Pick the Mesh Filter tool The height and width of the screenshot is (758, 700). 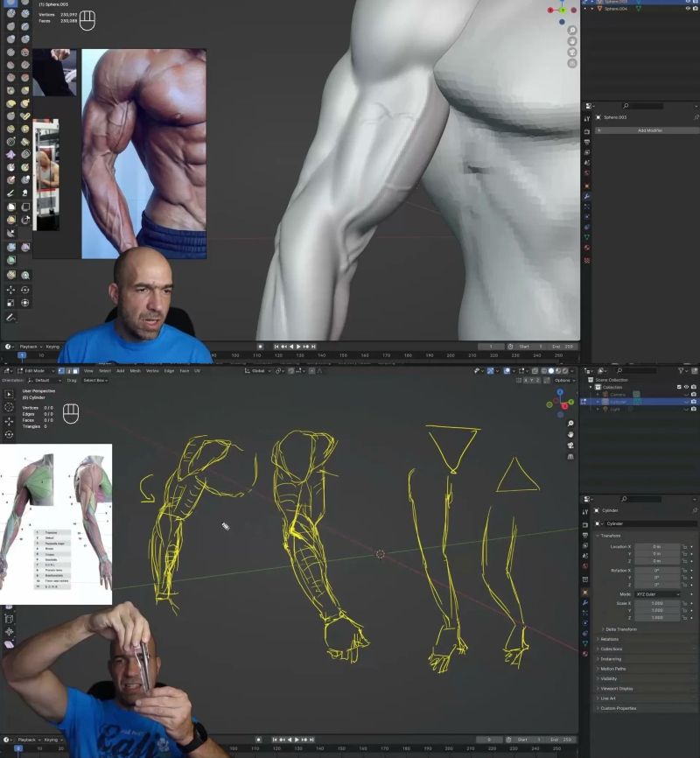pos(10,247)
